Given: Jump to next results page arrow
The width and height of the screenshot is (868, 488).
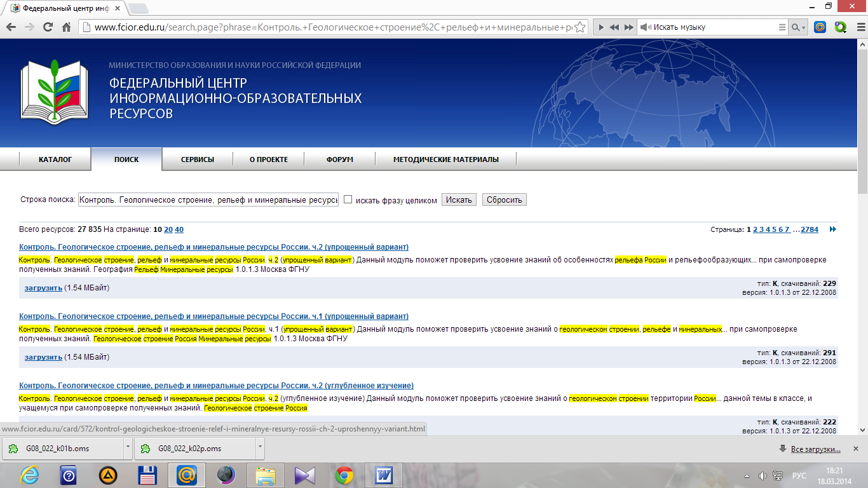Looking at the screenshot, I should pyautogui.click(x=832, y=229).
